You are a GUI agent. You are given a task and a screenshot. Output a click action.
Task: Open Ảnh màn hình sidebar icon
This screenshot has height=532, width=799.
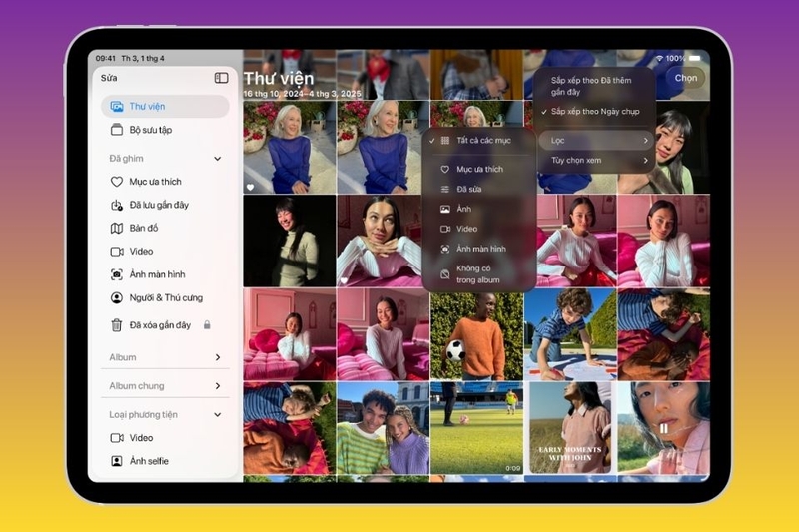tap(117, 274)
